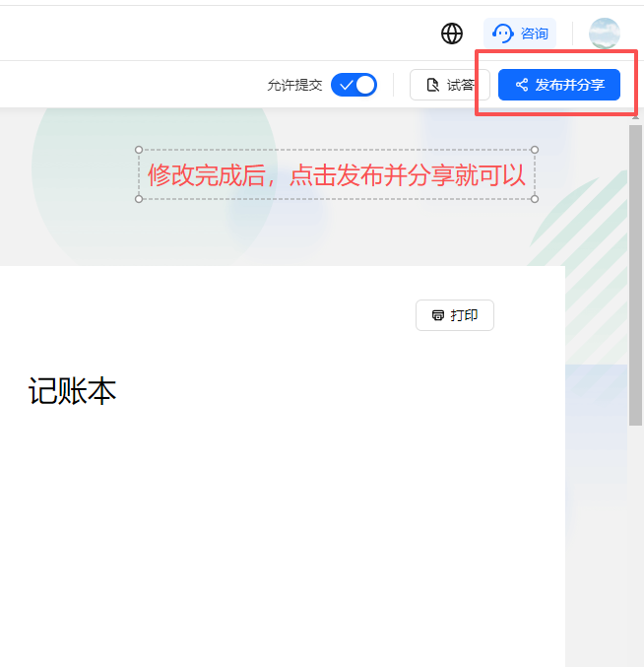Click top-left handle of annotation box

[139, 150]
